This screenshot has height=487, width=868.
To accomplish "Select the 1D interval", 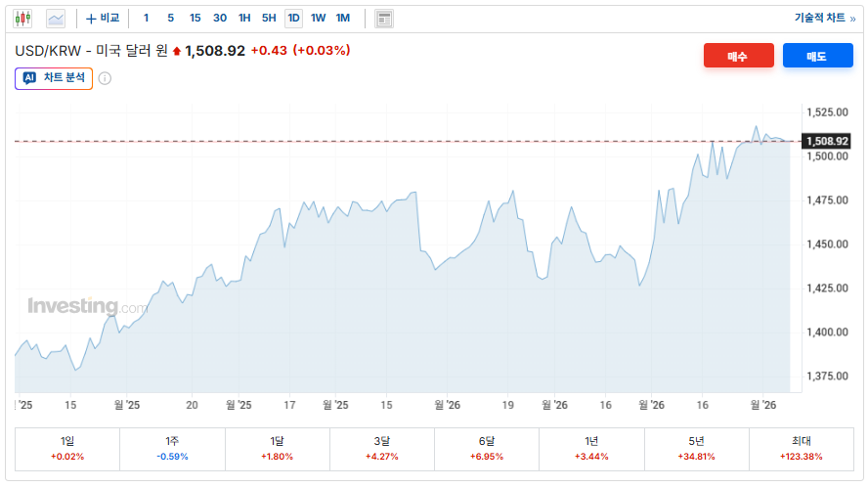I will click(x=293, y=19).
